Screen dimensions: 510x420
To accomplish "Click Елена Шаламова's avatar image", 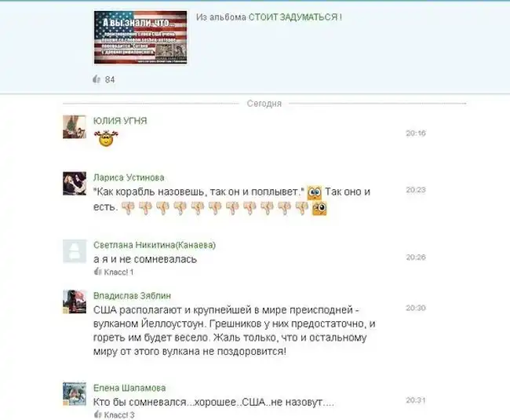I will click(x=75, y=394).
